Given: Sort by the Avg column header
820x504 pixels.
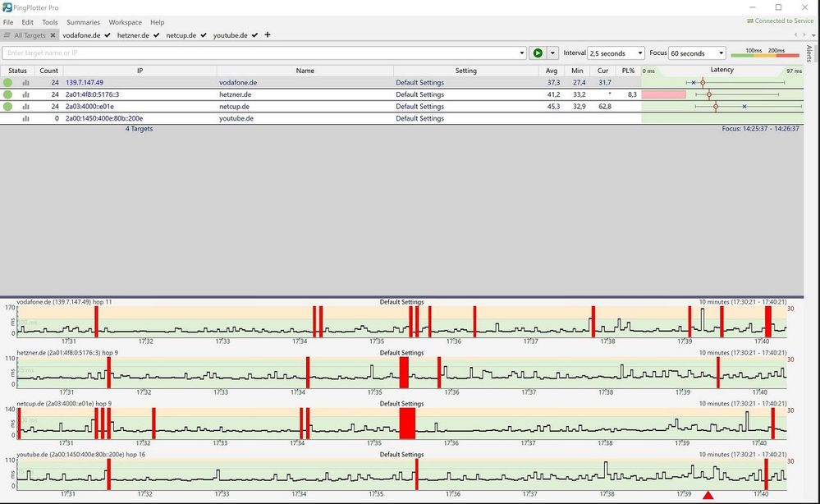Looking at the screenshot, I should point(552,71).
